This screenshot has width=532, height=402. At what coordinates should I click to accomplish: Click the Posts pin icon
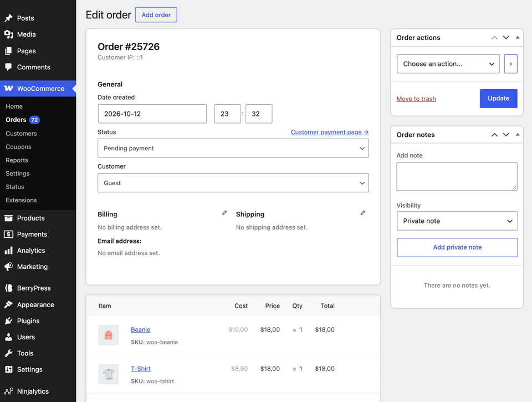coord(8,18)
